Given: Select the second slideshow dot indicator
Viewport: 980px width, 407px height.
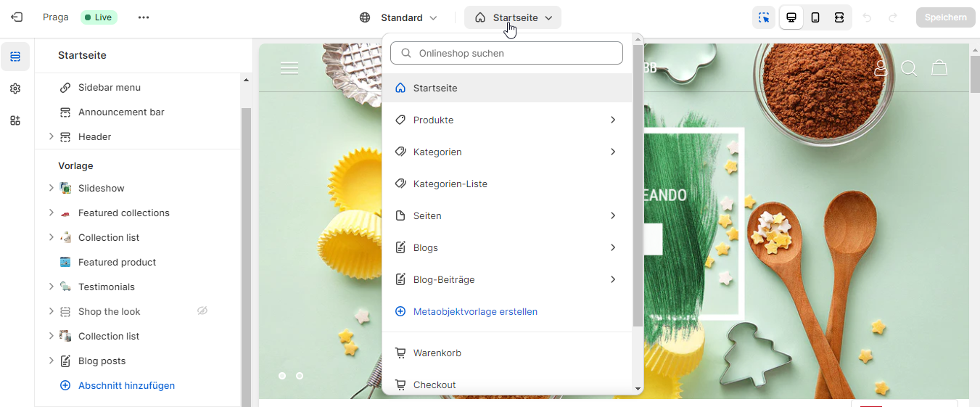Looking at the screenshot, I should click(300, 376).
